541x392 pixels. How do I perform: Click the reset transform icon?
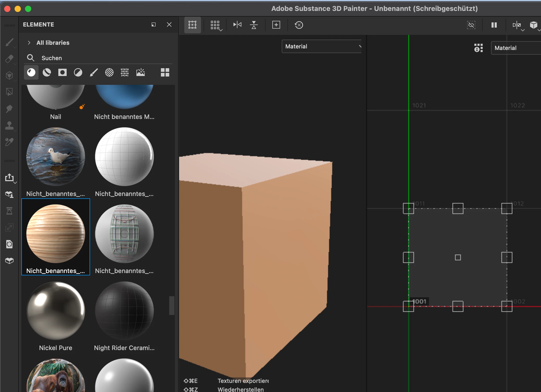pos(299,25)
